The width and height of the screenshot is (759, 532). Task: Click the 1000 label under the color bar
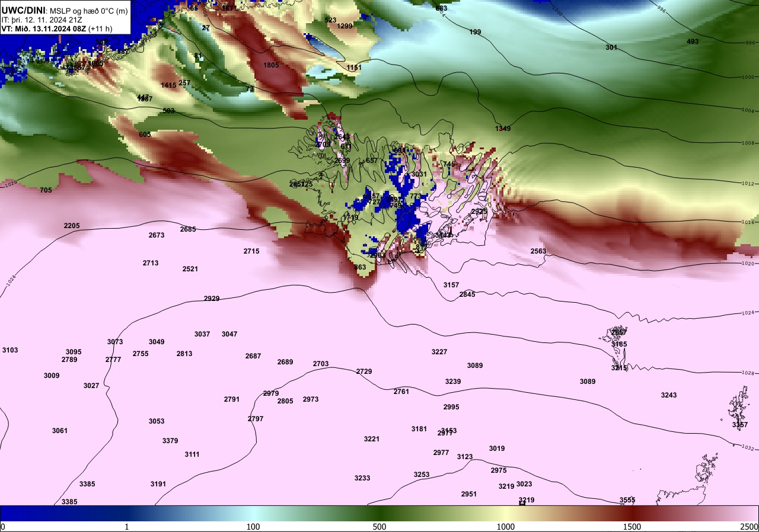click(506, 527)
